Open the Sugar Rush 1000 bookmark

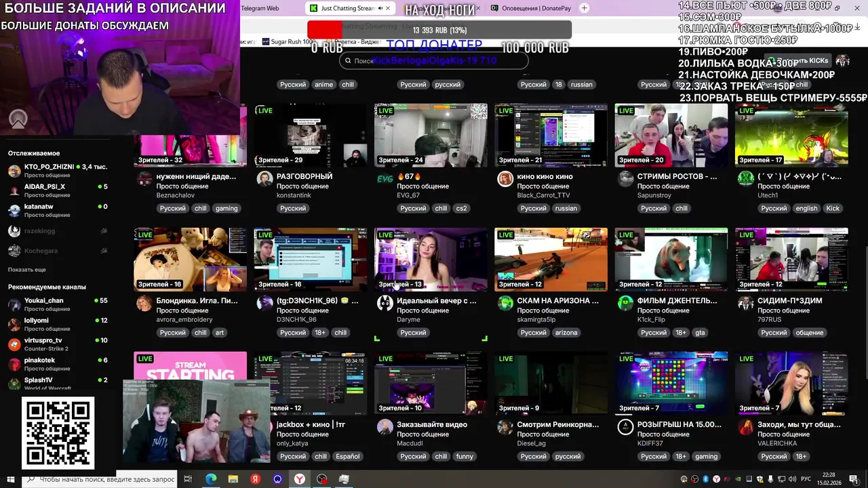click(289, 42)
